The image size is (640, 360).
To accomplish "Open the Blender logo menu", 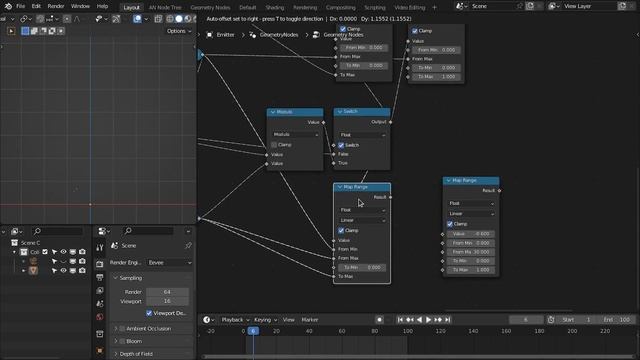I will [x=8, y=6].
